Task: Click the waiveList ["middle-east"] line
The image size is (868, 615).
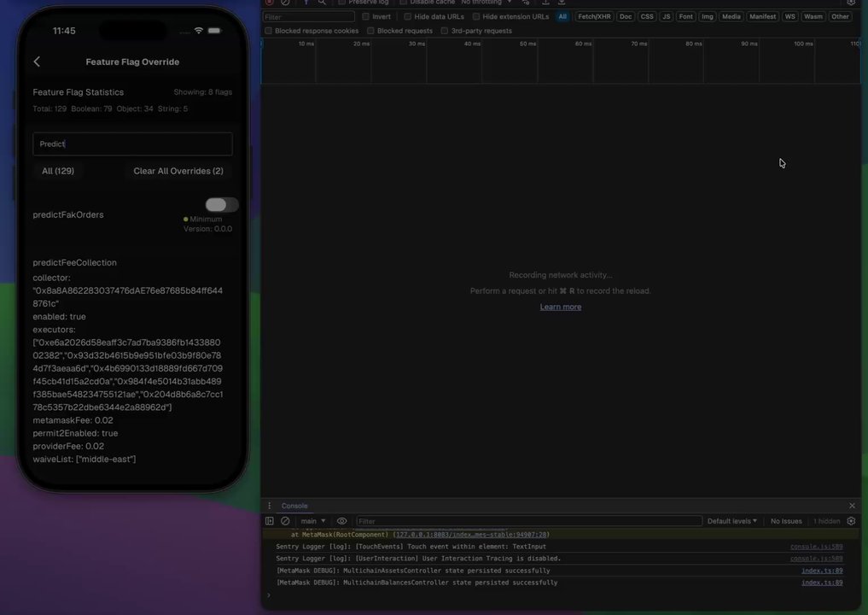Action: (x=84, y=460)
